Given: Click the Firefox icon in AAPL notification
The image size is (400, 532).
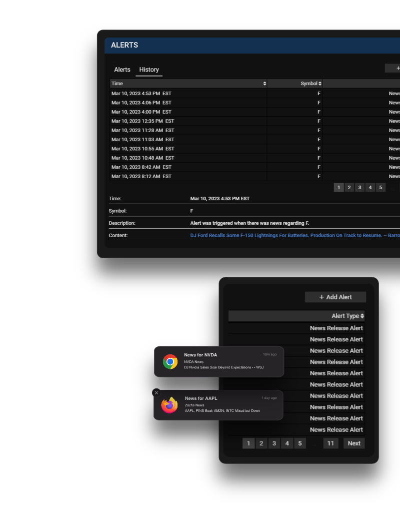Looking at the screenshot, I should (169, 405).
